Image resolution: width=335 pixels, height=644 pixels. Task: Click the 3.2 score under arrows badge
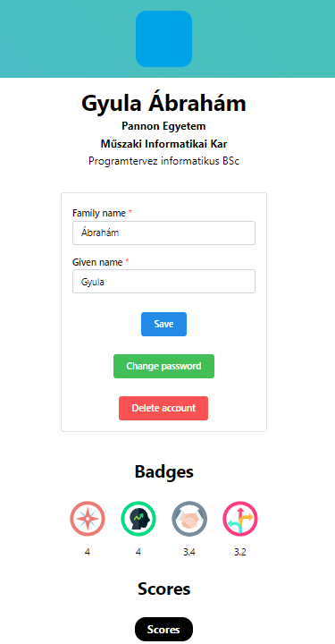pyautogui.click(x=240, y=553)
